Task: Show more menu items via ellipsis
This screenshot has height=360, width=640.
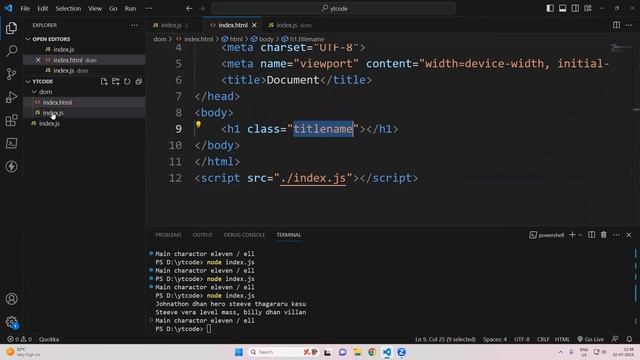Action: (x=149, y=8)
